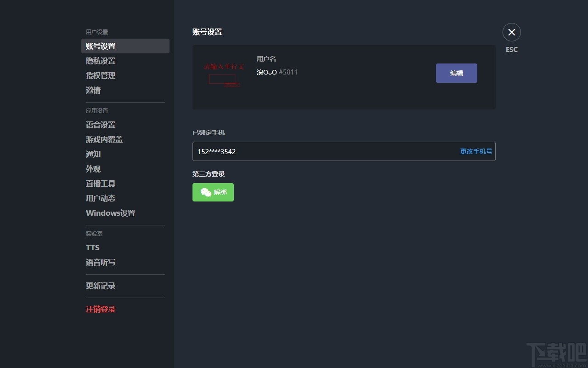588x368 pixels.
Task: Click the WeChat icon on the green button
Action: [206, 192]
